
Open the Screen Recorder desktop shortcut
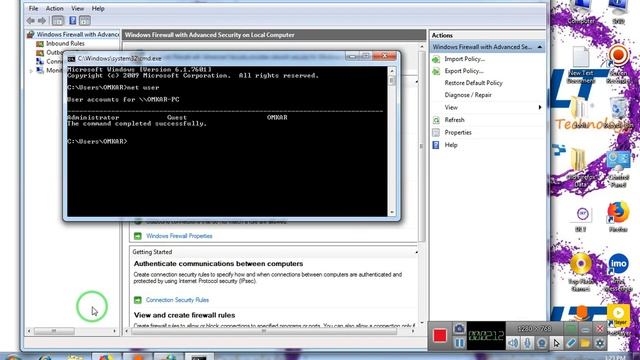pos(618,64)
